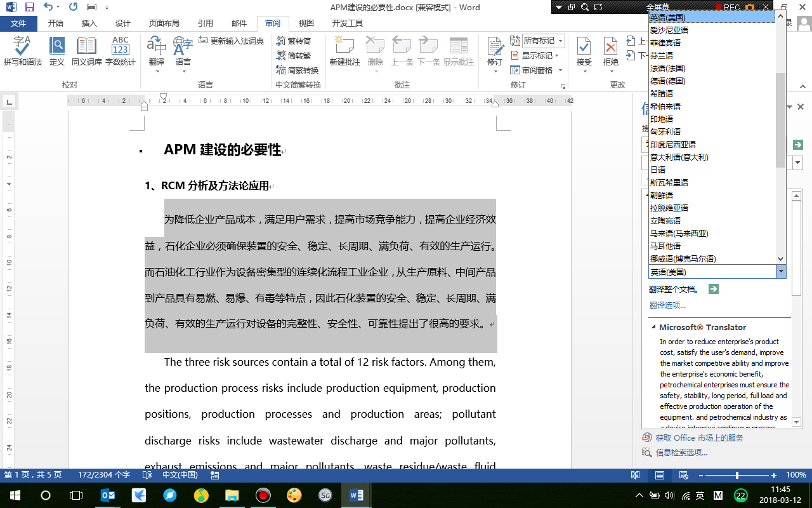Image resolution: width=812 pixels, height=508 pixels.
Task: Open 审阅窗格 dropdown
Action: pos(537,70)
